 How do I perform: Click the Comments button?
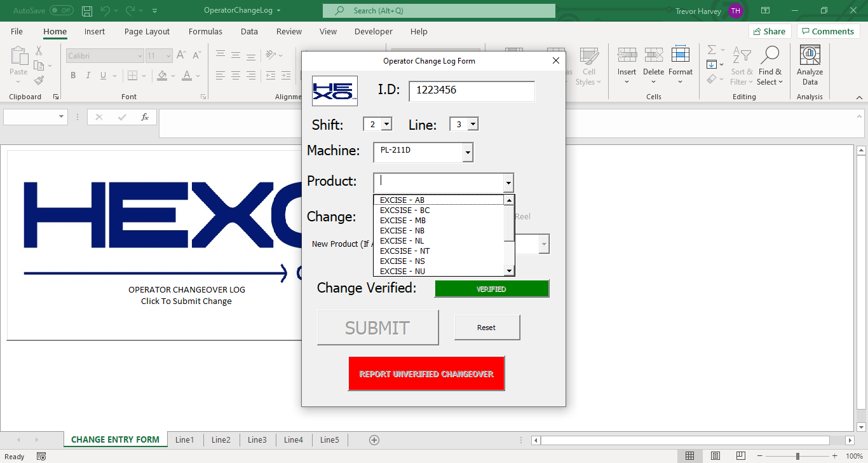click(828, 31)
